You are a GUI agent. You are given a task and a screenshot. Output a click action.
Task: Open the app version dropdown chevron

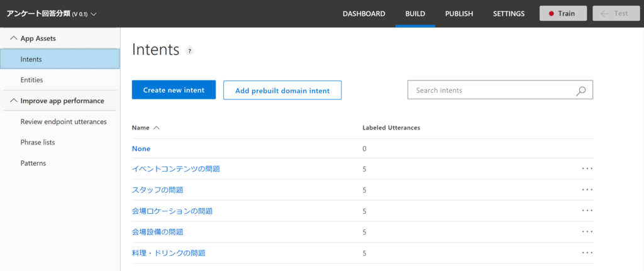(94, 14)
